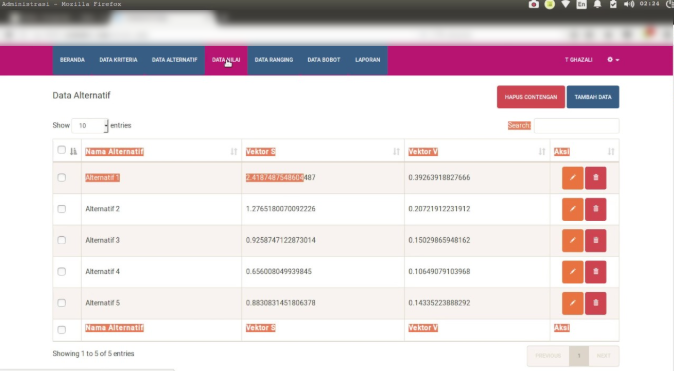Edit Alternatif 4 with pencil icon
The width and height of the screenshot is (674, 371).
point(573,272)
